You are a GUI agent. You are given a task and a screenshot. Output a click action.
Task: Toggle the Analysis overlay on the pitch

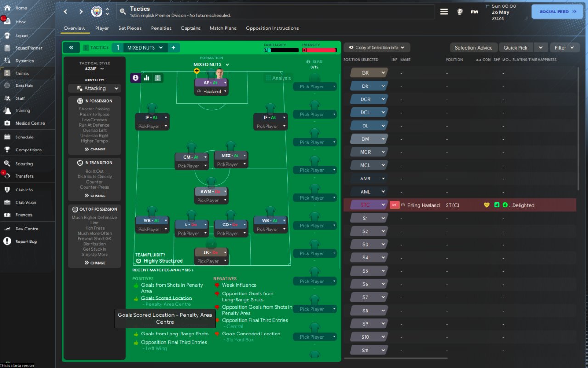[278, 78]
